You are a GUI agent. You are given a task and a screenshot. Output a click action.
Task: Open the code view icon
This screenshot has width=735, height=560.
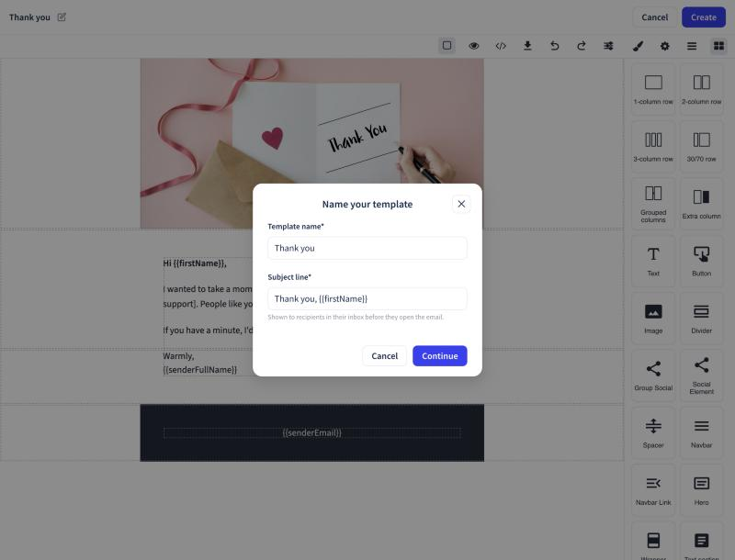pyautogui.click(x=501, y=45)
